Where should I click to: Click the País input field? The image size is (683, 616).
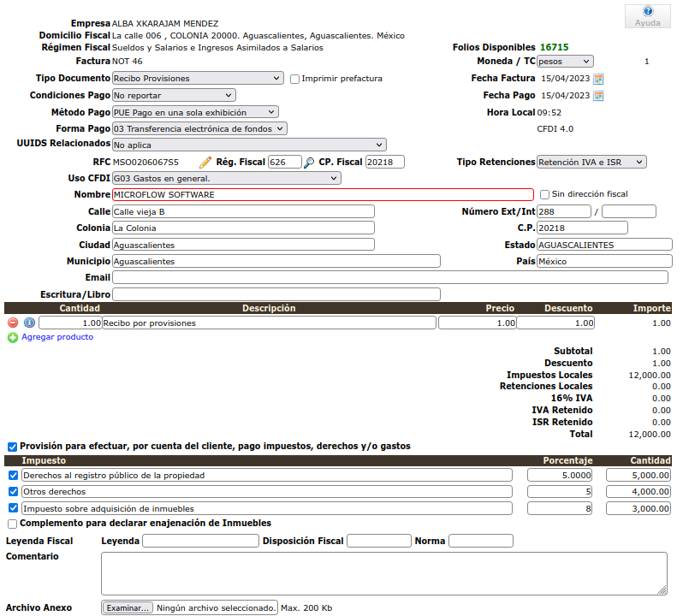pos(604,261)
